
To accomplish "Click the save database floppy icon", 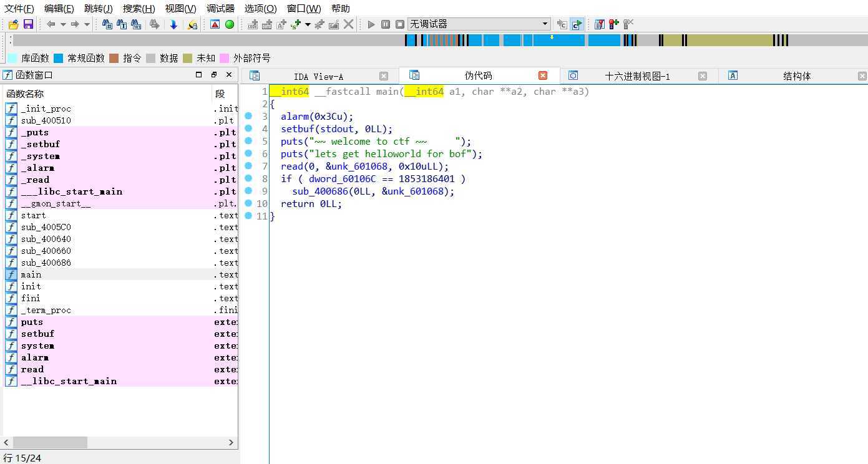I will (28, 24).
